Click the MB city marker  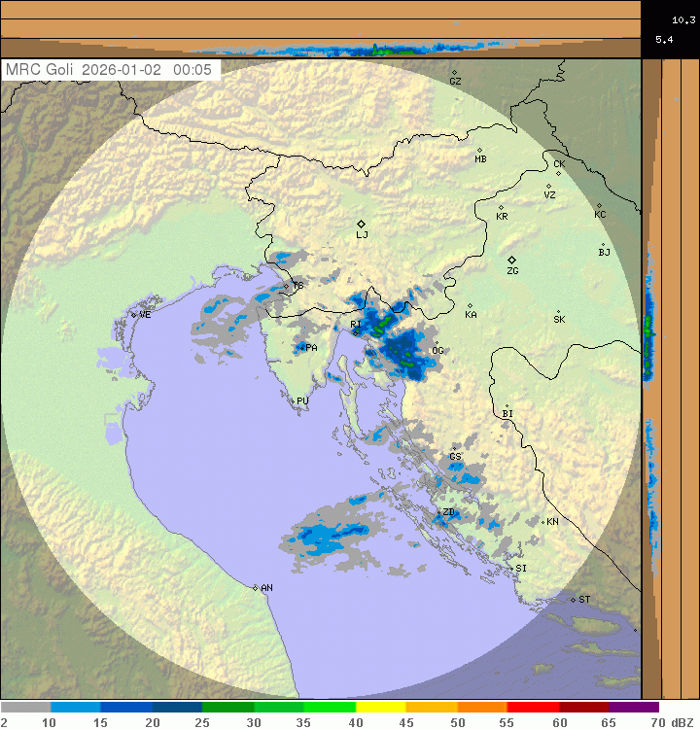(479, 150)
